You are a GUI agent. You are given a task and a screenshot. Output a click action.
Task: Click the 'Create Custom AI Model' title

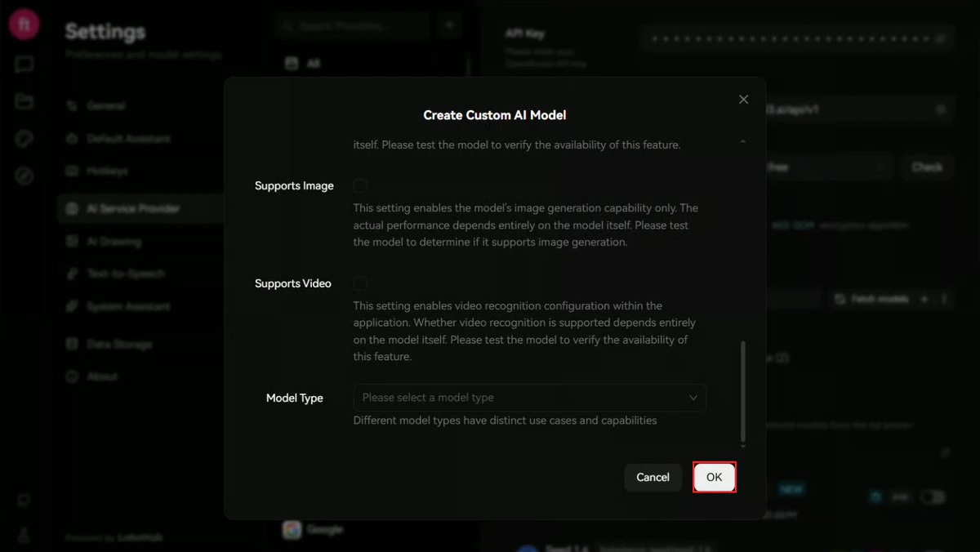[495, 115]
